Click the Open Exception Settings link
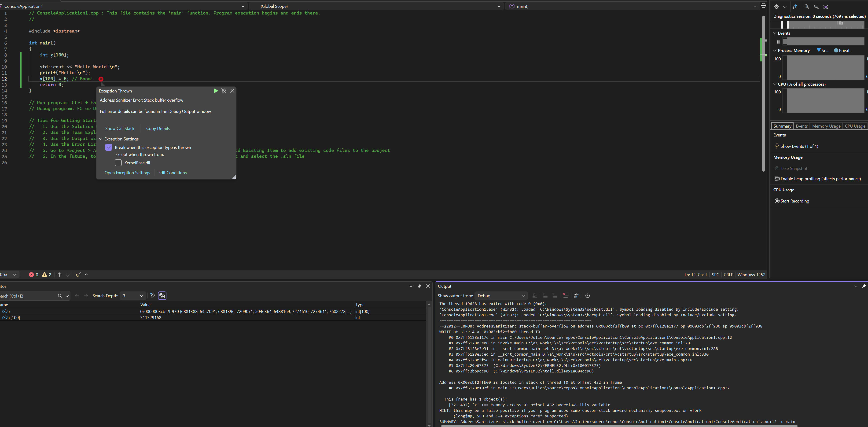868x427 pixels. point(127,173)
